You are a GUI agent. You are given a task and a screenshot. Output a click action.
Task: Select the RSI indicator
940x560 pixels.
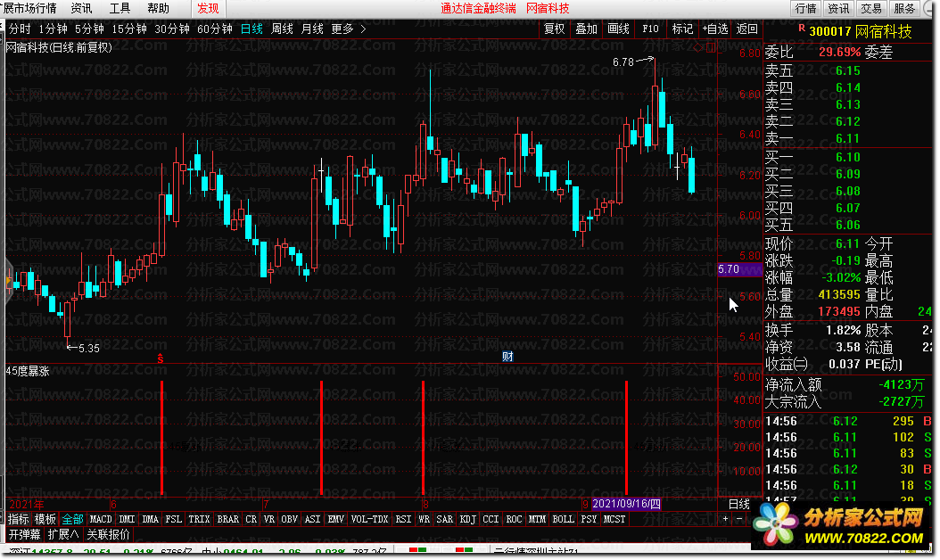[403, 519]
